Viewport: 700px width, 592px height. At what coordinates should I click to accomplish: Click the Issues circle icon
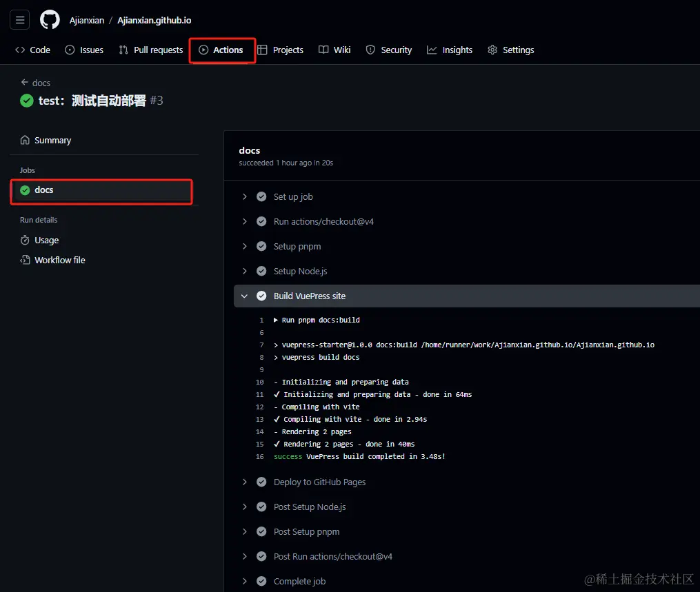[x=70, y=50]
